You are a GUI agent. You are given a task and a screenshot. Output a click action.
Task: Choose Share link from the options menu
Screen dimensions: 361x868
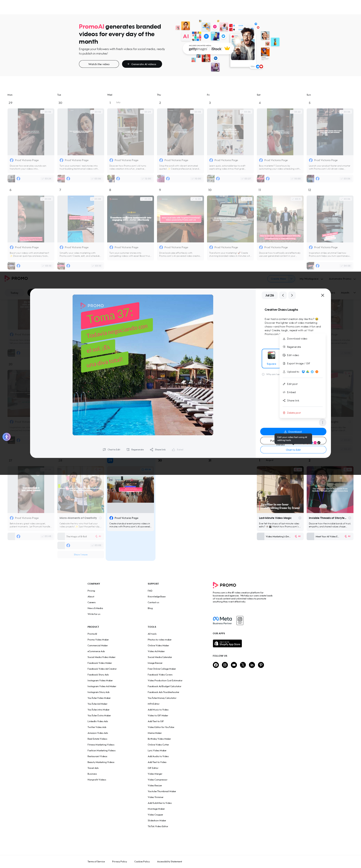pos(302,400)
